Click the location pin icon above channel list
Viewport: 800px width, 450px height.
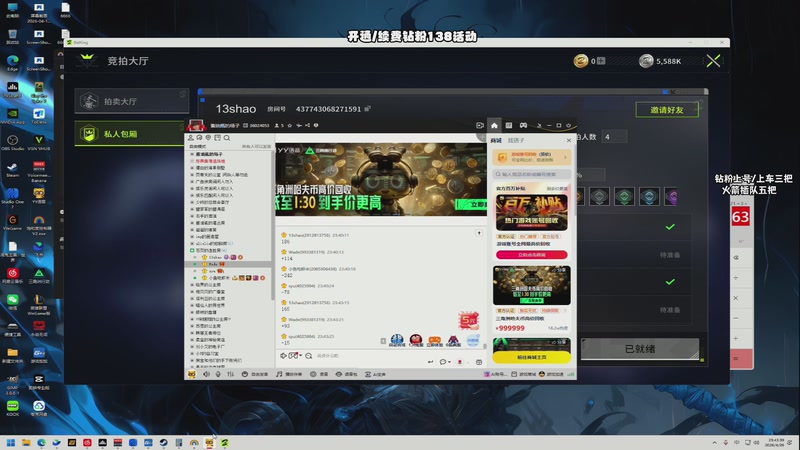(208, 138)
